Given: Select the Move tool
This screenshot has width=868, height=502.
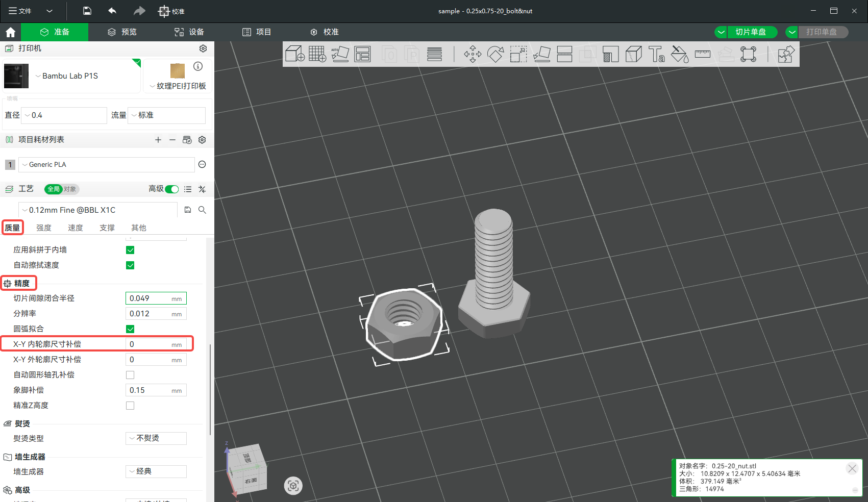Looking at the screenshot, I should 473,54.
